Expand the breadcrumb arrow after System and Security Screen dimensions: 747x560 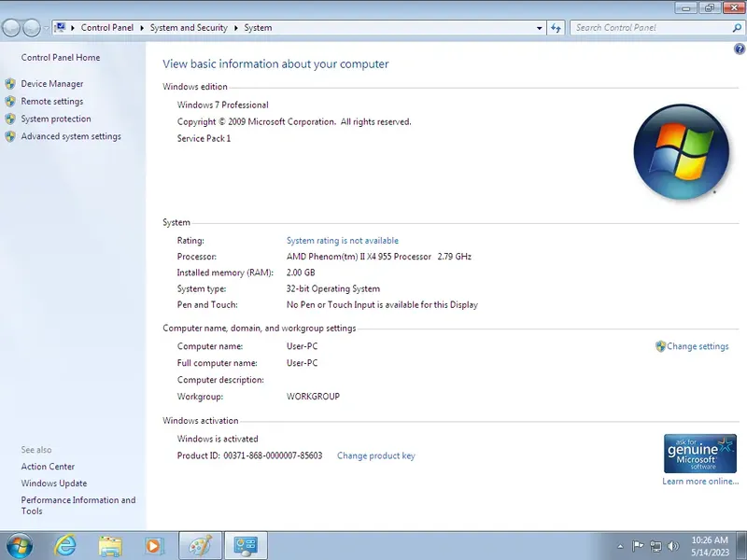pos(234,27)
